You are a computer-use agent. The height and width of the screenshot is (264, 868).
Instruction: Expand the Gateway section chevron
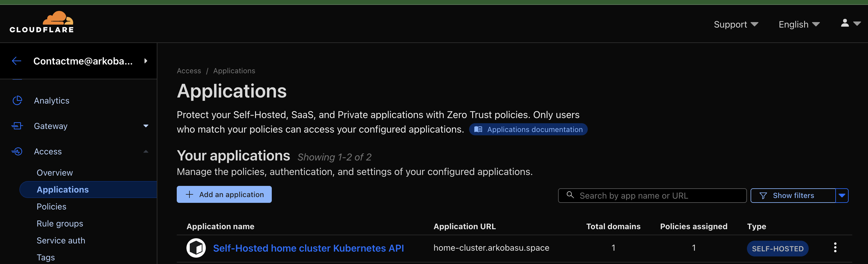click(x=146, y=126)
